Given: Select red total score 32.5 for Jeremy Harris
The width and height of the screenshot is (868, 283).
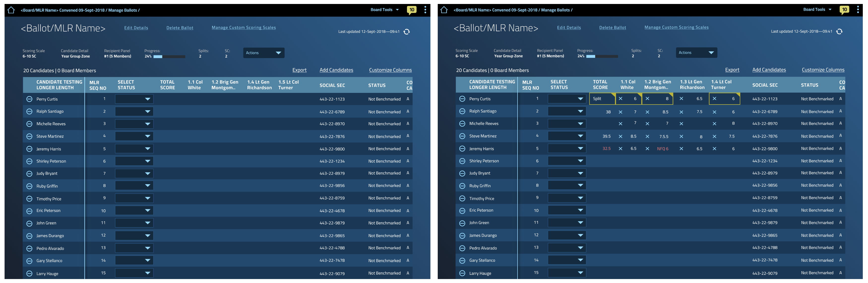Looking at the screenshot, I should (x=606, y=149).
